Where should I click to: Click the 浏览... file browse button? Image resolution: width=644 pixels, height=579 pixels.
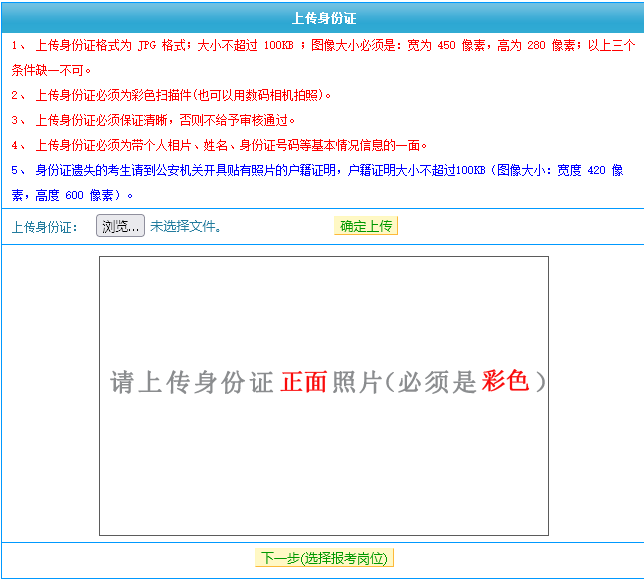click(x=120, y=226)
